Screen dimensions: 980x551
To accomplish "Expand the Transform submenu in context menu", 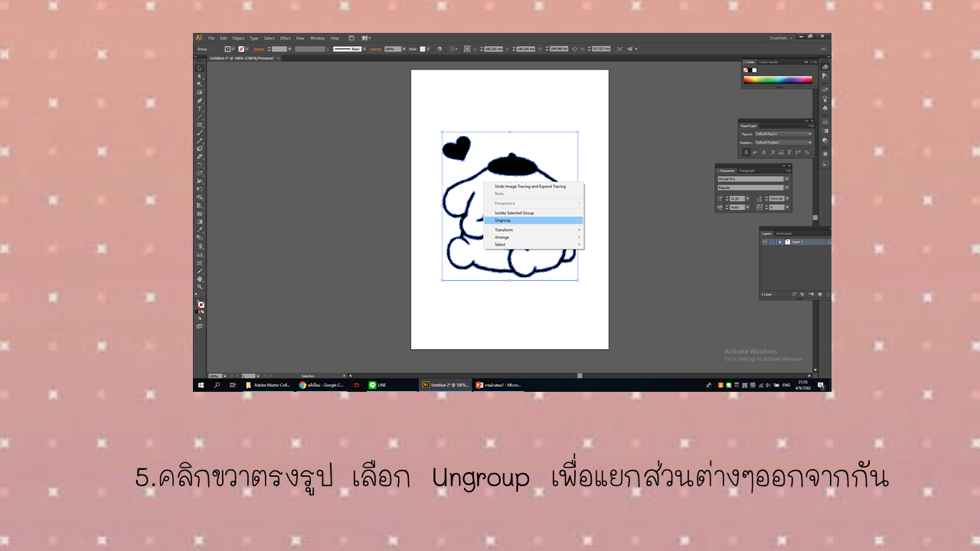I will tap(533, 230).
